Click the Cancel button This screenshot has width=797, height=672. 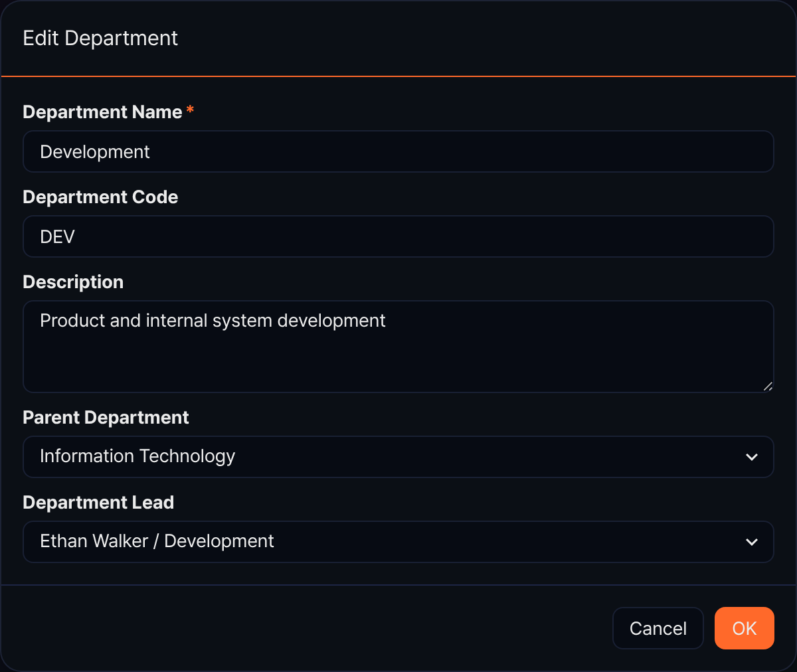658,628
